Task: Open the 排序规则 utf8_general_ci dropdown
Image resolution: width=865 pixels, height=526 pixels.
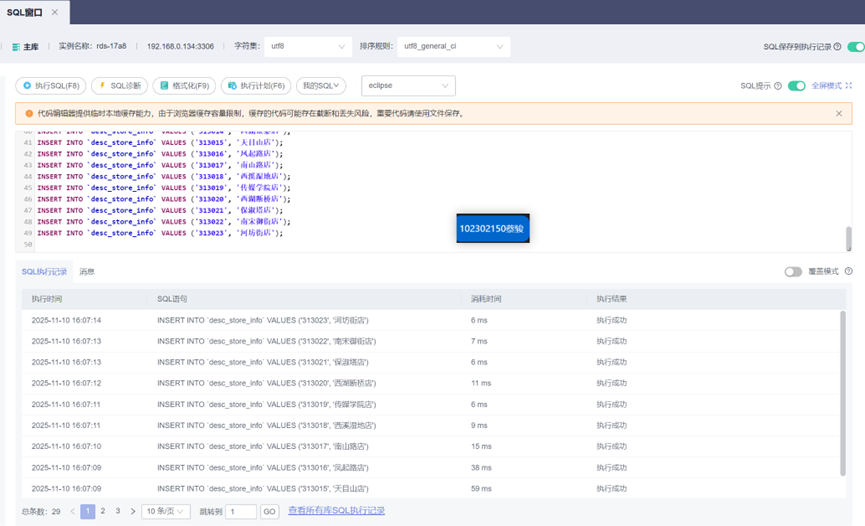Action: 453,46
